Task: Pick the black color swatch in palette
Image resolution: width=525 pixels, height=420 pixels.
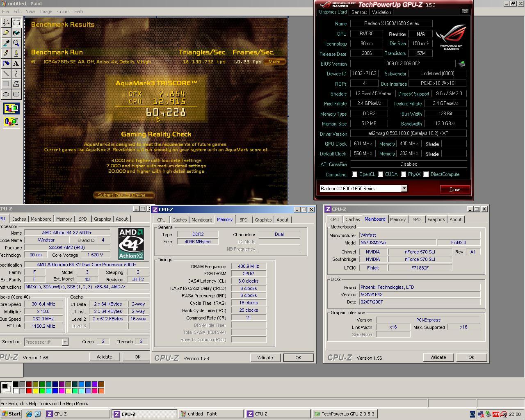Action: click(16, 384)
